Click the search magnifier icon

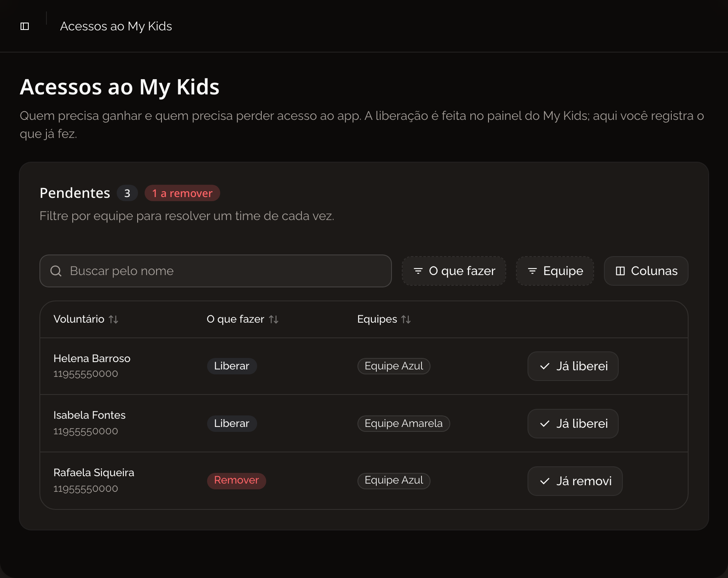tap(56, 271)
